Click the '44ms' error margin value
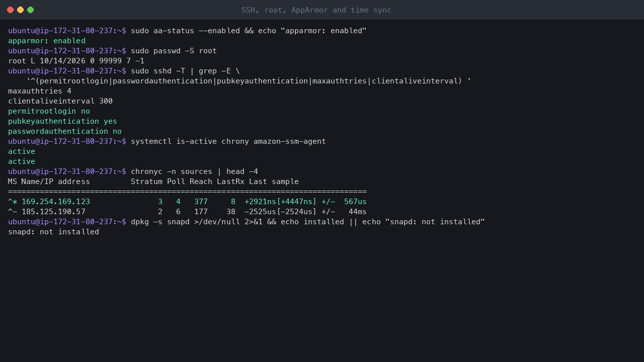Image resolution: width=644 pixels, height=362 pixels. (358, 212)
